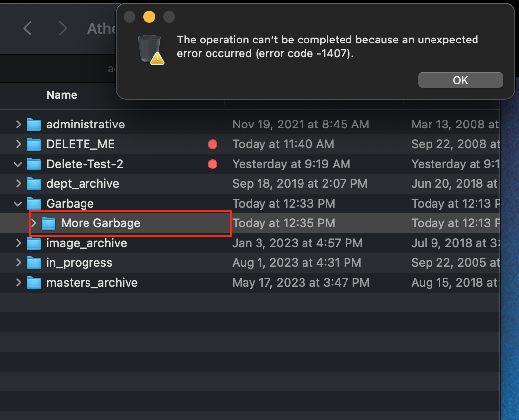This screenshot has height=420, width=519.
Task: Select the masters_archive folder name
Action: coord(92,283)
